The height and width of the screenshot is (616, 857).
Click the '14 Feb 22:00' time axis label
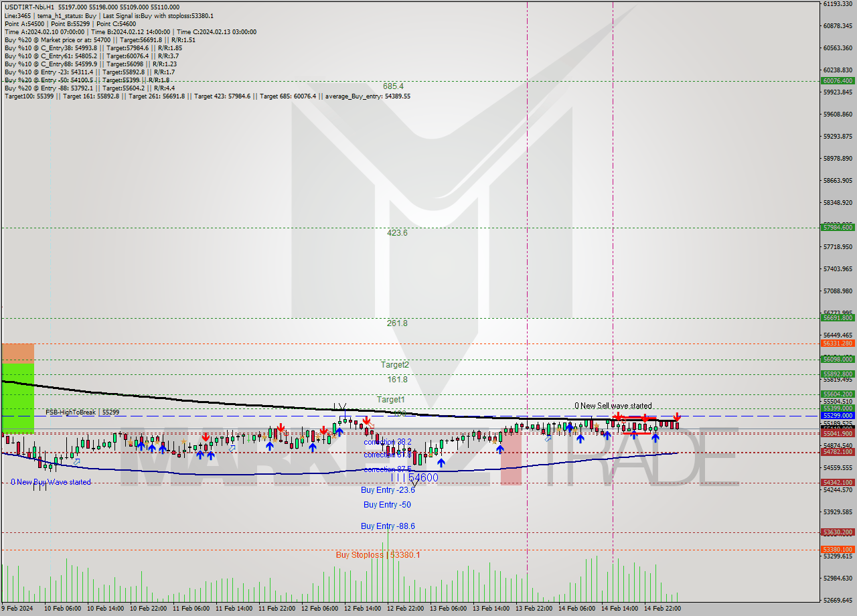pyautogui.click(x=663, y=609)
